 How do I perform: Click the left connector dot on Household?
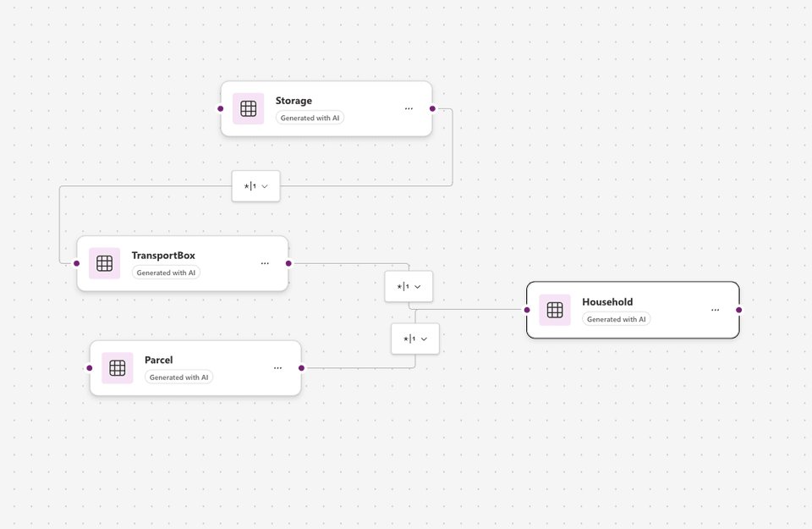pyautogui.click(x=527, y=310)
